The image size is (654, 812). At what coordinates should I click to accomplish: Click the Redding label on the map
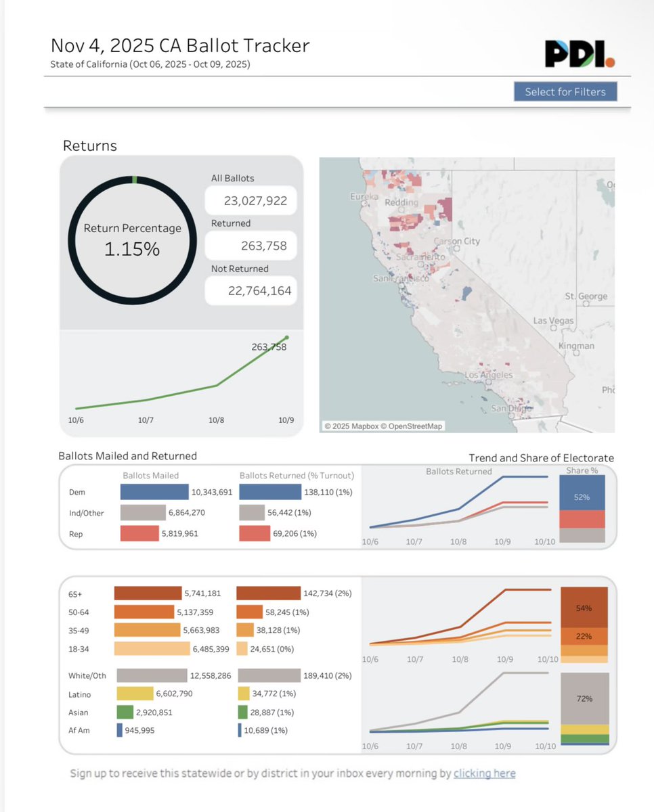(401, 202)
